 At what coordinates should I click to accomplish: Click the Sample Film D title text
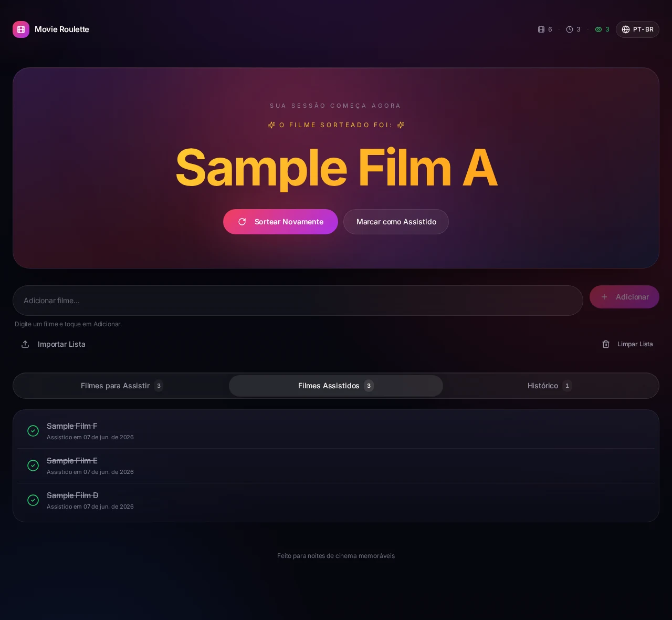point(72,495)
